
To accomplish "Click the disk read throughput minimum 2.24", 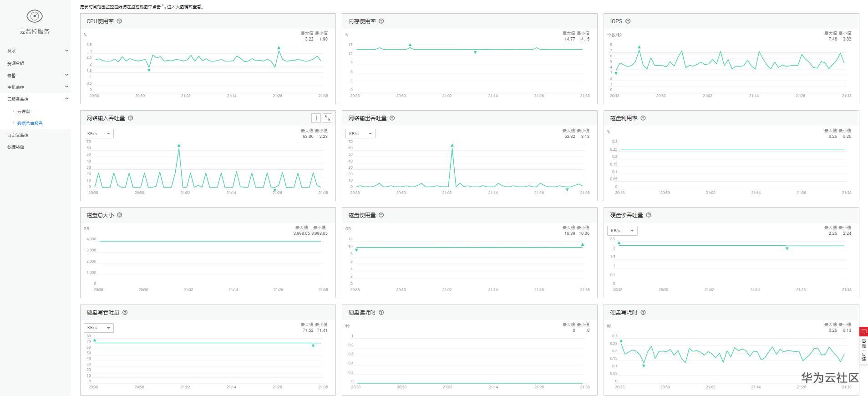I will tap(847, 234).
